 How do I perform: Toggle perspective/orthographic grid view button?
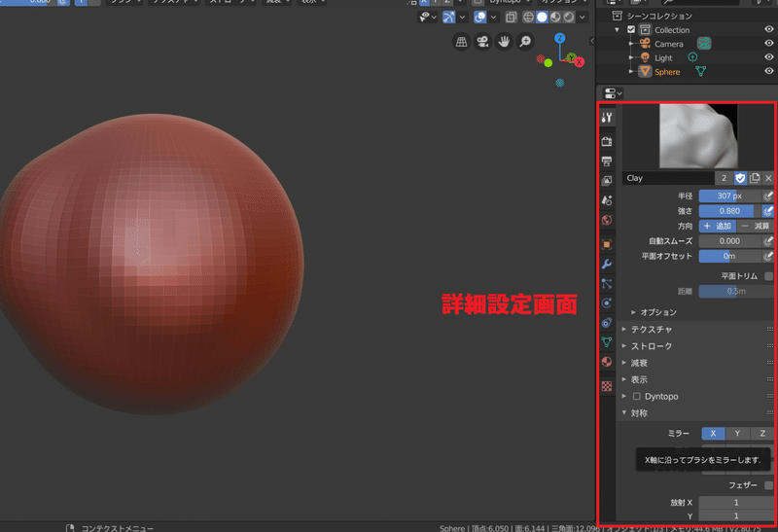click(461, 42)
